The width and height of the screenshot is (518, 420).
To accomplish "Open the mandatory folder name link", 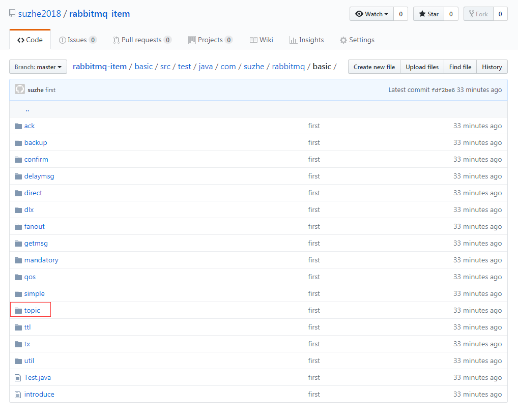I will point(41,260).
